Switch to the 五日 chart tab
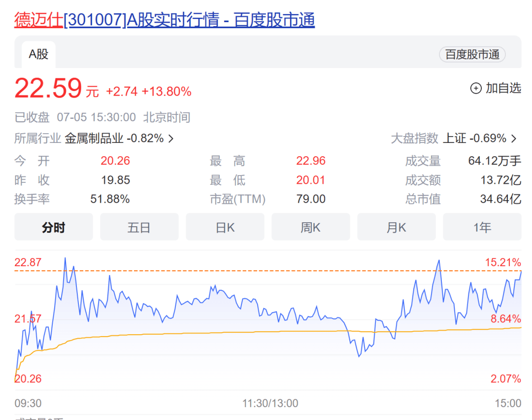Viewport: 532px width, 420px height. coord(139,227)
